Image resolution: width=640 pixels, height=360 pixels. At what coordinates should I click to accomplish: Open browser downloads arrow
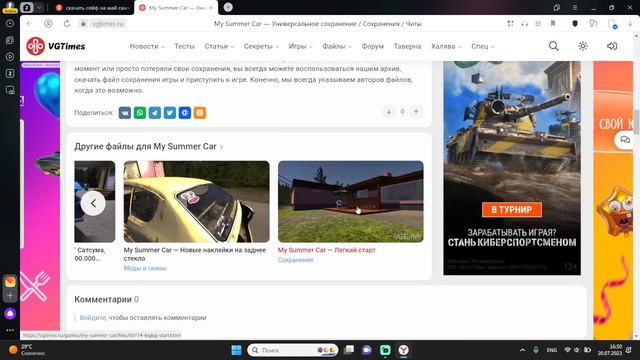click(630, 24)
